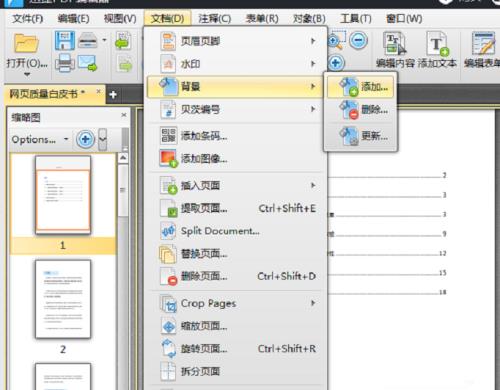Click the zoom in plus icon
The image size is (500, 390).
coord(336,63)
